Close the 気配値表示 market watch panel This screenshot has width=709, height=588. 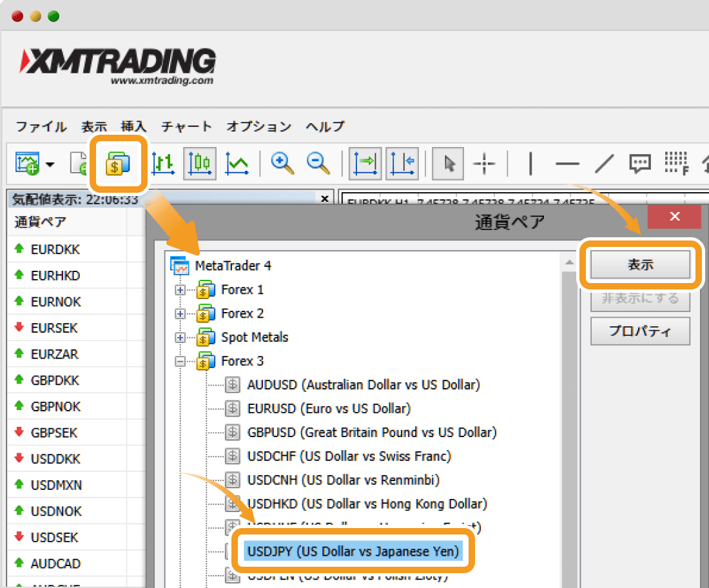click(x=324, y=199)
